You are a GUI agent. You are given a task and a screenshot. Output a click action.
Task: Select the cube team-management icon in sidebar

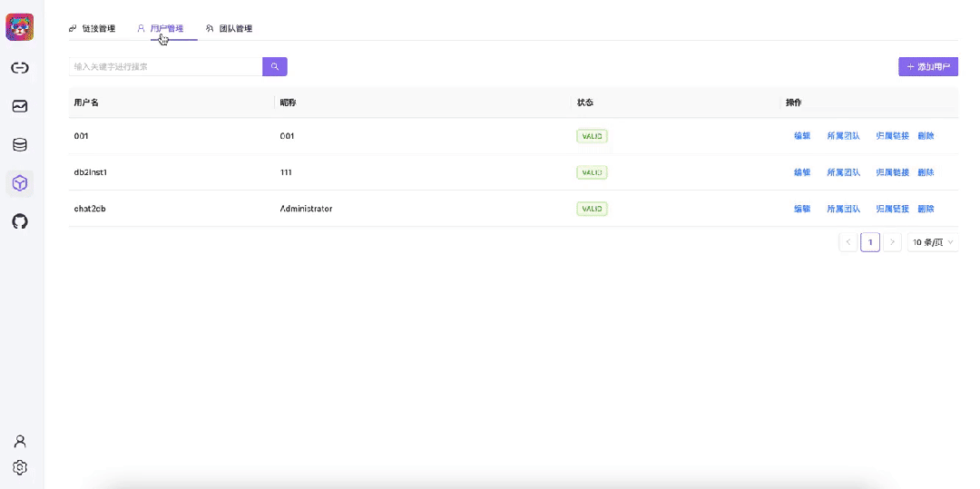[x=20, y=183]
